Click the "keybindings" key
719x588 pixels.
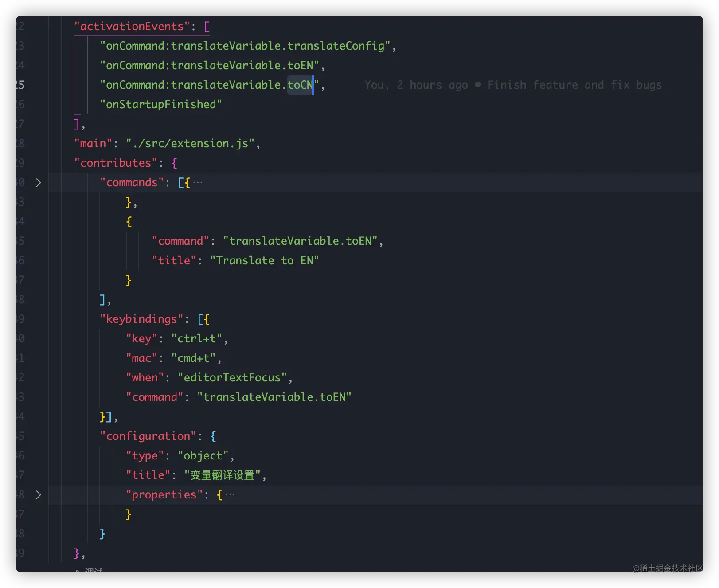(x=141, y=319)
